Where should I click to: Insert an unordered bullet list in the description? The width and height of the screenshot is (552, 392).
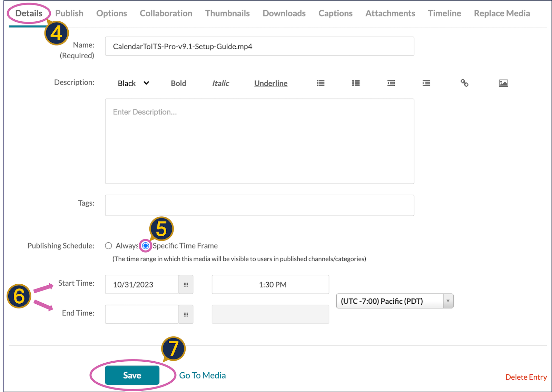point(321,83)
